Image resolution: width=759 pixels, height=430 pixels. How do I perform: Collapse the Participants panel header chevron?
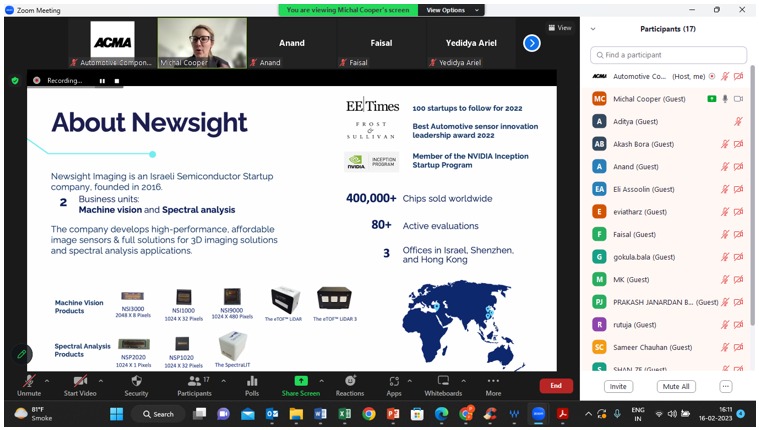[593, 29]
